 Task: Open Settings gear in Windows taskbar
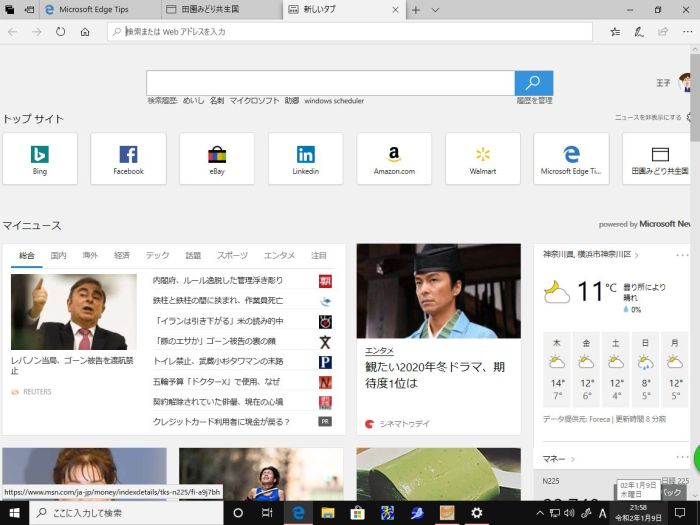477,513
